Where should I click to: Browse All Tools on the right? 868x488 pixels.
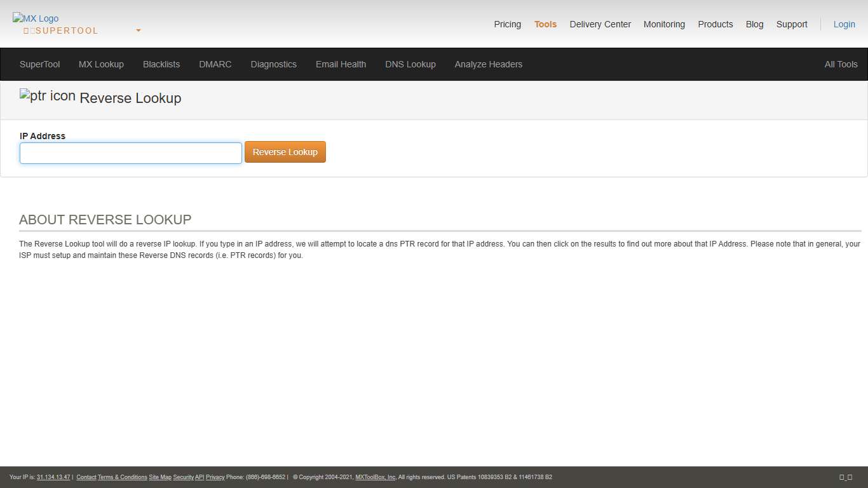click(x=841, y=64)
